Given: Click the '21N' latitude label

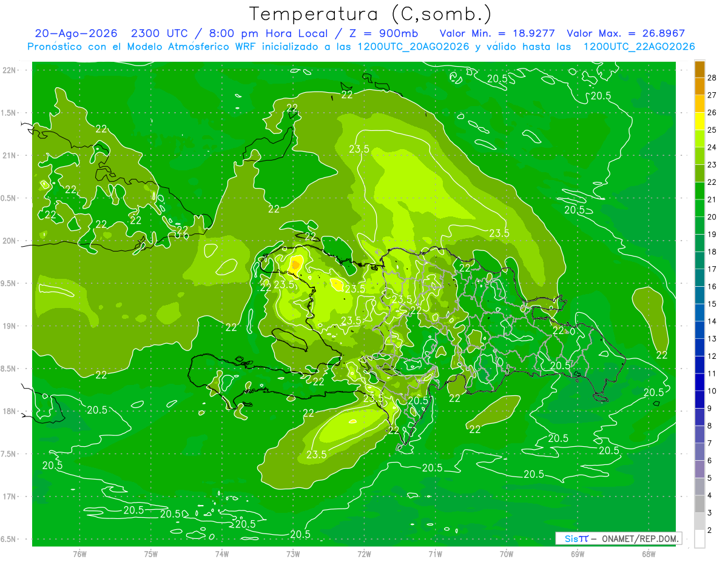Looking at the screenshot, I should coord(10,155).
